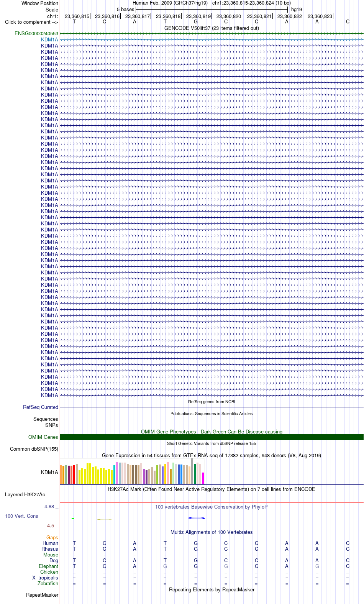Click the tallest gray bar in GTEx chart
Viewport: 364px width, 604px height.
pyautogui.click(x=192, y=471)
